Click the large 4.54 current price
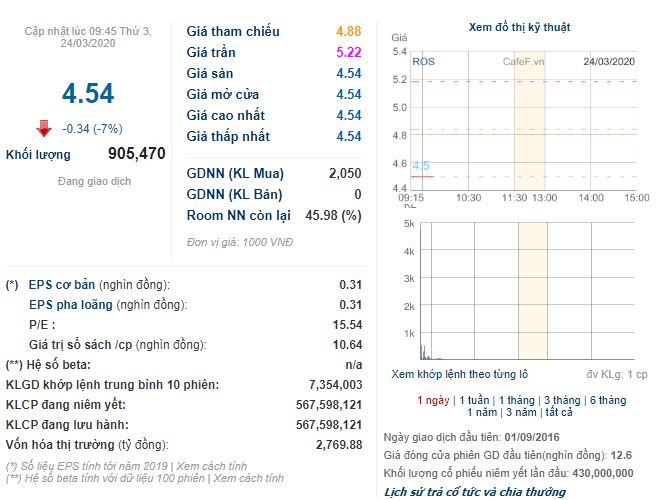The height and width of the screenshot is (500, 656). click(x=87, y=94)
